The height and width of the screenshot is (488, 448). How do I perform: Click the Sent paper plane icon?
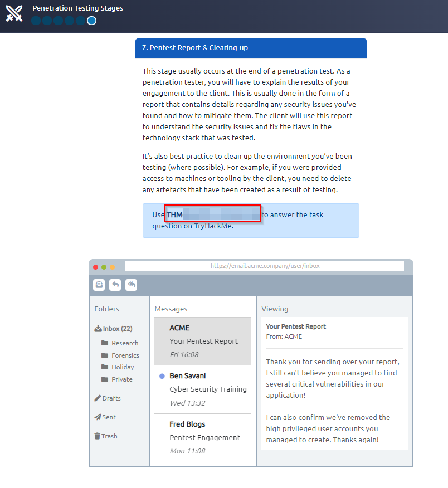click(98, 417)
